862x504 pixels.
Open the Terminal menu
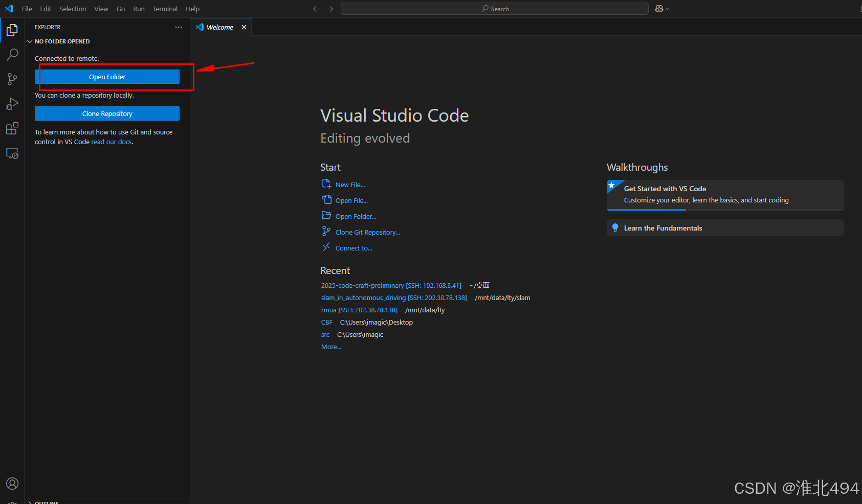(x=165, y=9)
